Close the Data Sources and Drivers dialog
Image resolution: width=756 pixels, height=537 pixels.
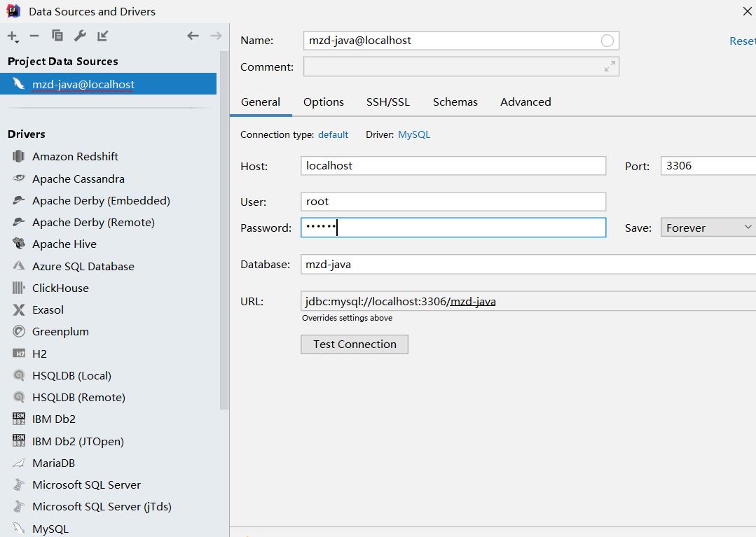[x=747, y=11]
